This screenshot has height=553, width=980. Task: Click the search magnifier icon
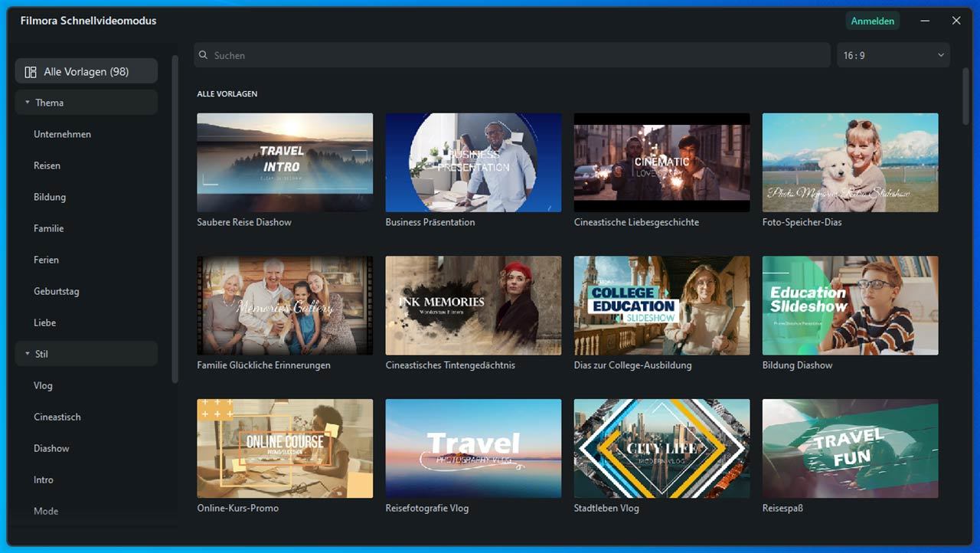203,55
